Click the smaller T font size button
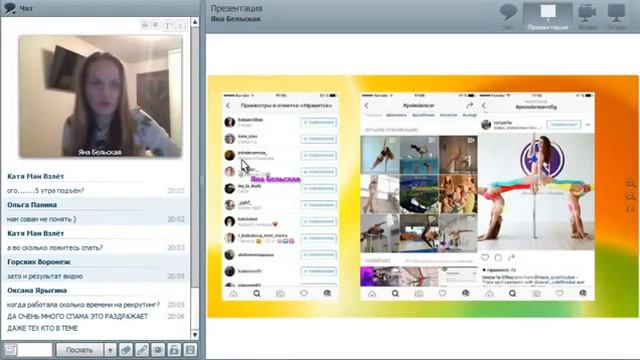640x360 pixels. pos(182,26)
